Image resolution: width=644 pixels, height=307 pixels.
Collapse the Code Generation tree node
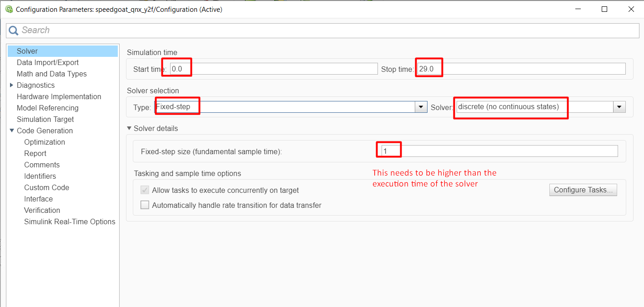click(12, 131)
